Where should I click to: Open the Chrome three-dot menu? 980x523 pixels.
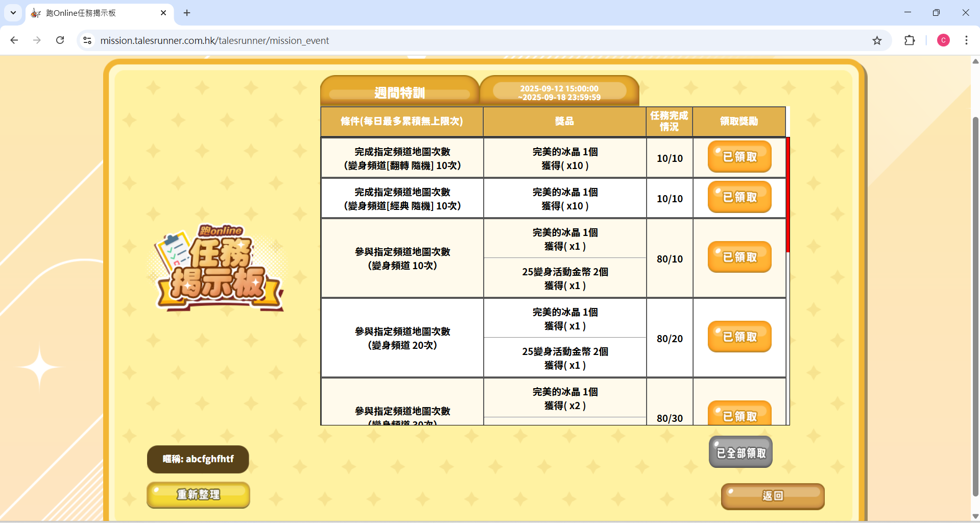coord(967,40)
